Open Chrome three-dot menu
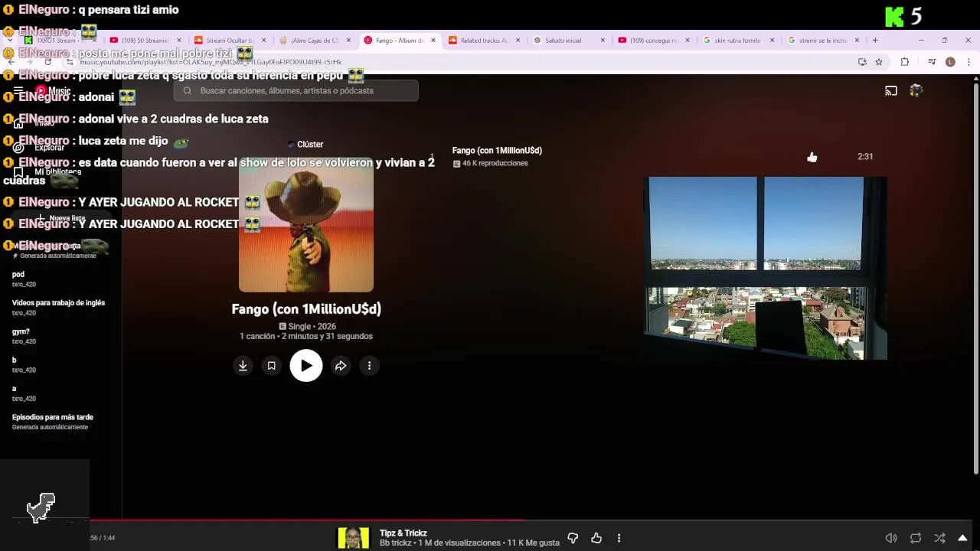 [968, 62]
